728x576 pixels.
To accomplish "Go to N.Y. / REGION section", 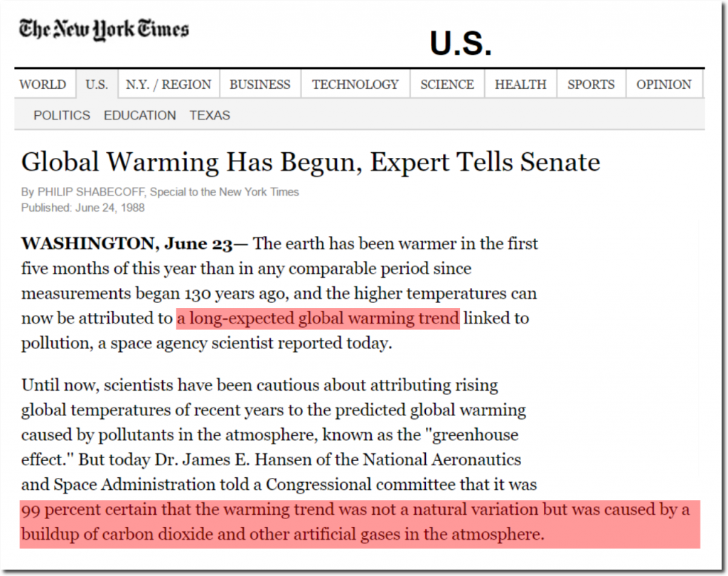I will tap(168, 84).
